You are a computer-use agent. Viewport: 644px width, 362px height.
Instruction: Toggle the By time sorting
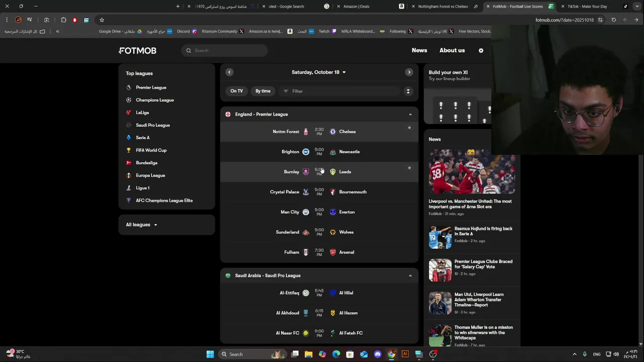263,91
